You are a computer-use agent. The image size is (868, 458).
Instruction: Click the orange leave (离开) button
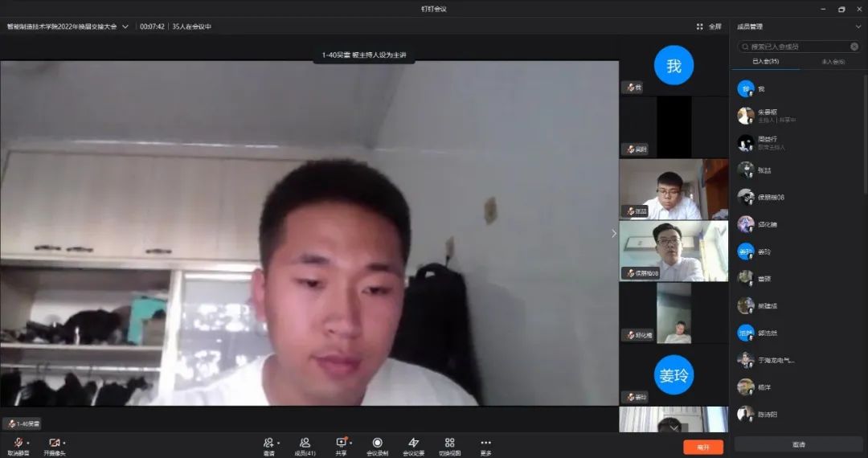pyautogui.click(x=703, y=447)
